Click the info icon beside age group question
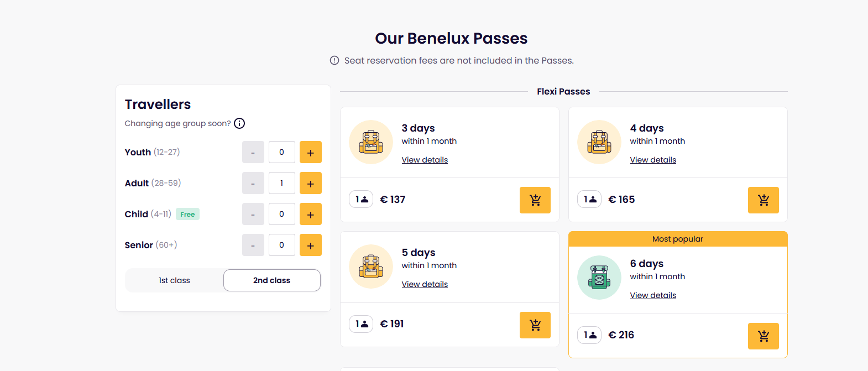868x371 pixels. click(x=239, y=123)
